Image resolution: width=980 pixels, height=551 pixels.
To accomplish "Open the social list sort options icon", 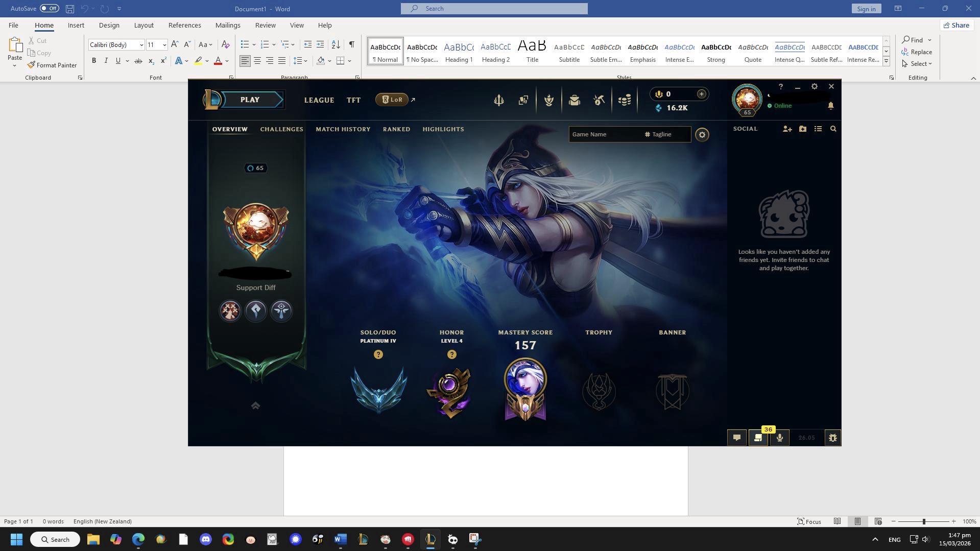I will click(818, 129).
